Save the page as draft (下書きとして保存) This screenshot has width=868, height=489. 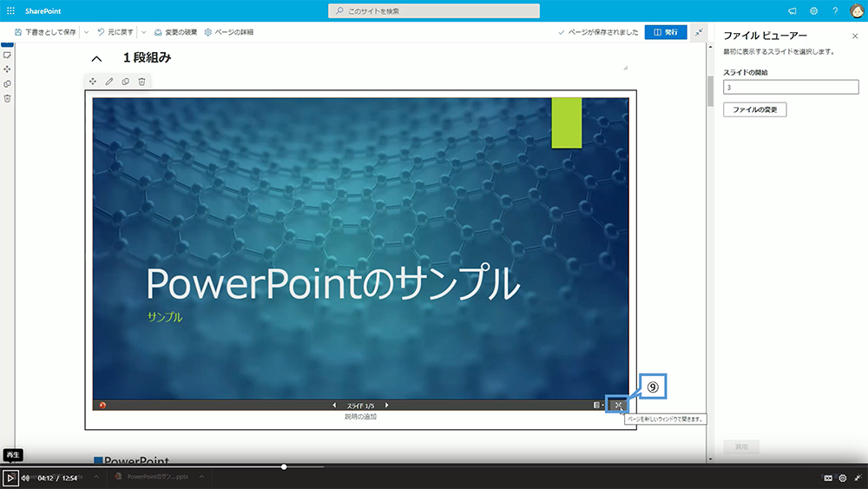45,32
